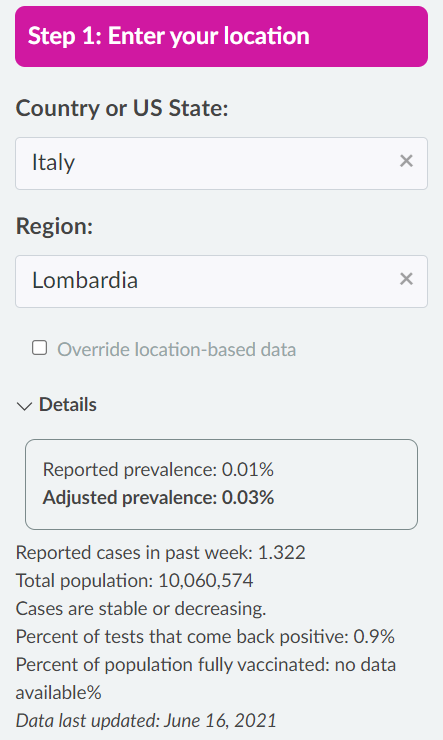The image size is (443, 740).
Task: Click the Country or US State label
Action: pos(122,109)
